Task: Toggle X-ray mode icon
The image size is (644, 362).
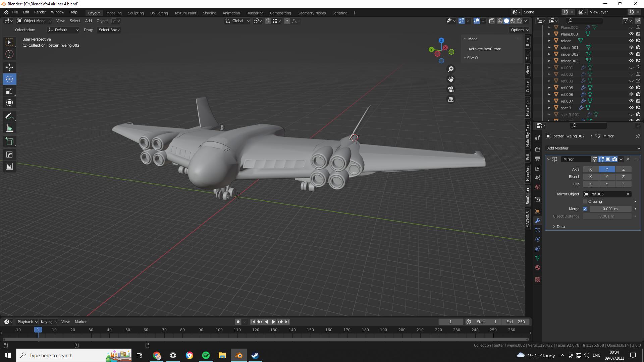Action: pos(492,21)
